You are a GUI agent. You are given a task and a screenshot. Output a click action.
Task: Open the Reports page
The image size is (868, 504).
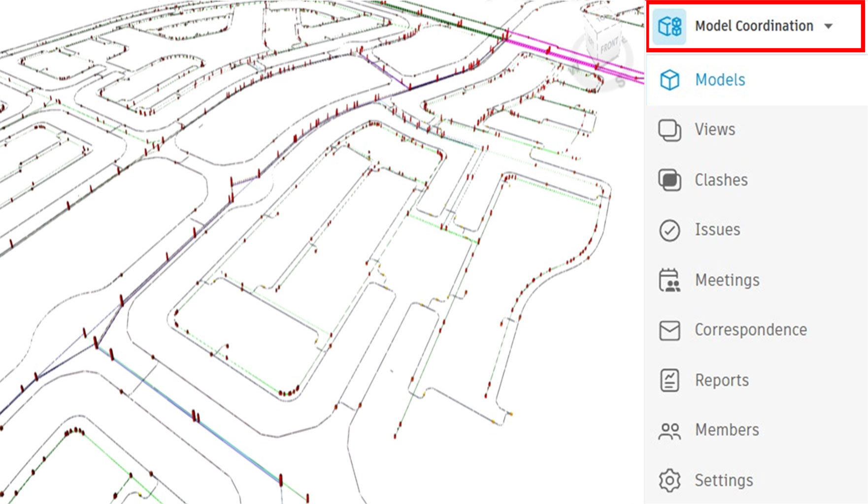[722, 380]
